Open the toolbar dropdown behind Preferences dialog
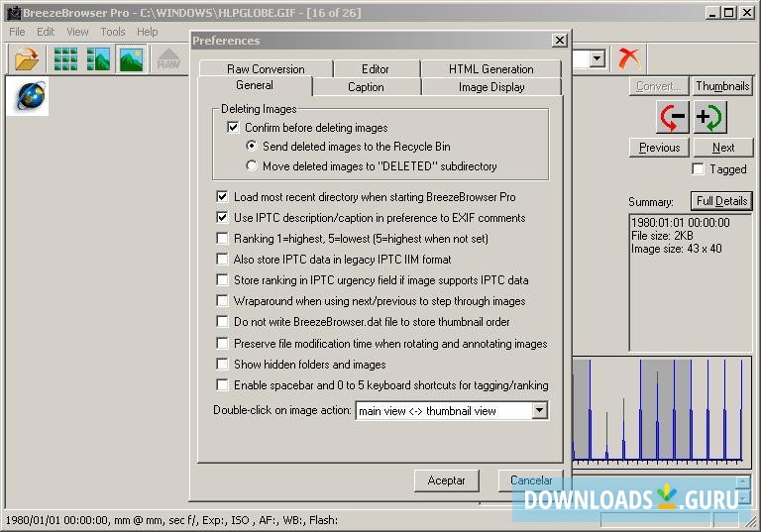The height and width of the screenshot is (532, 761). 597,58
